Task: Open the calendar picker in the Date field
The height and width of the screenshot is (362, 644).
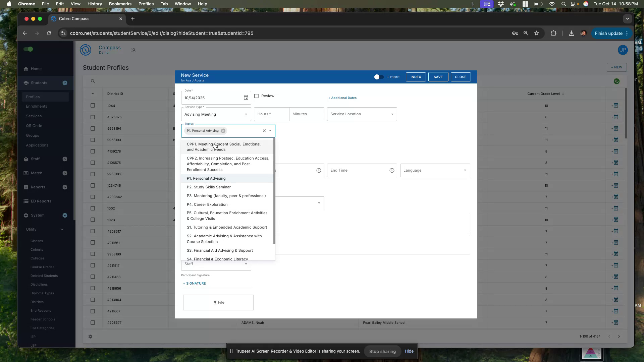Action: click(246, 98)
